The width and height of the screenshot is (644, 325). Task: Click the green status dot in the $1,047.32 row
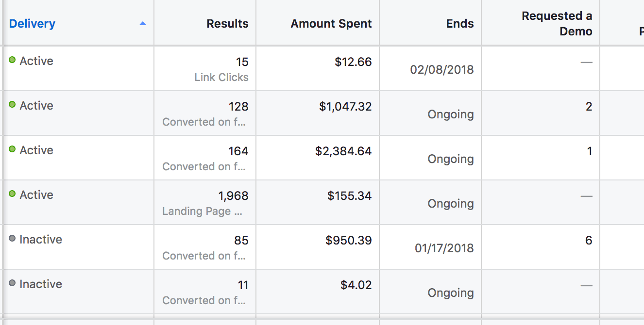coord(12,105)
